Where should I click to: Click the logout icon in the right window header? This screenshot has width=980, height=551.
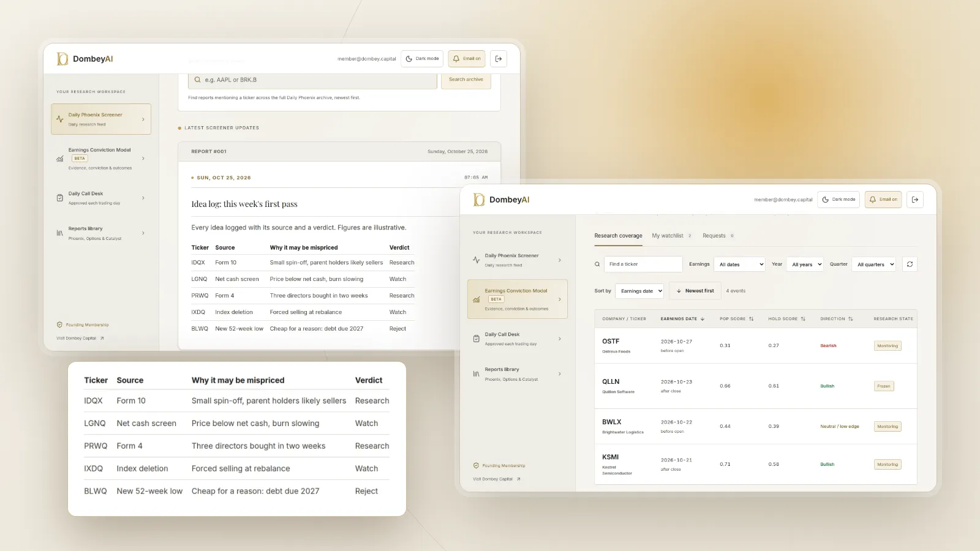(915, 200)
